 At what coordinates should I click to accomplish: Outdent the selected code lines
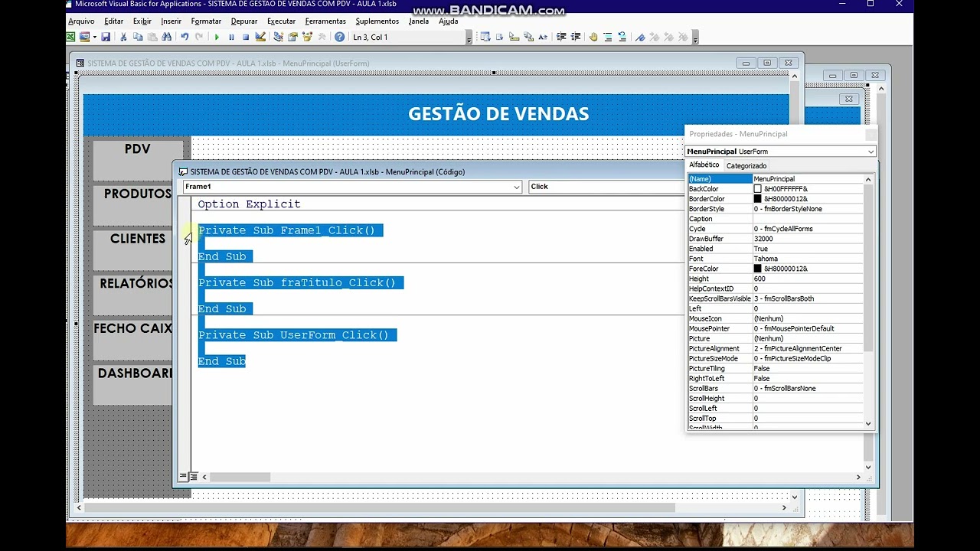point(575,37)
